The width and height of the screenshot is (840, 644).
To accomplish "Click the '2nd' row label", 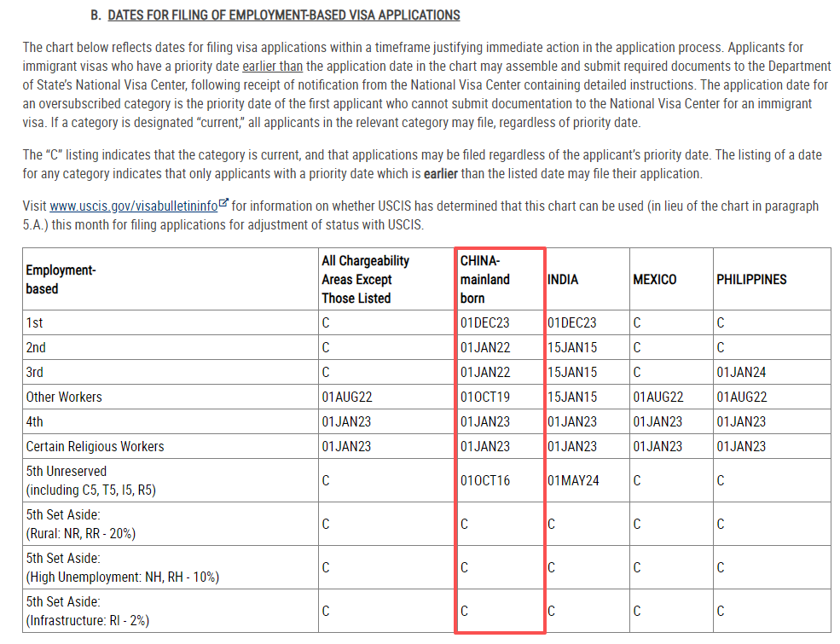I will pos(36,348).
